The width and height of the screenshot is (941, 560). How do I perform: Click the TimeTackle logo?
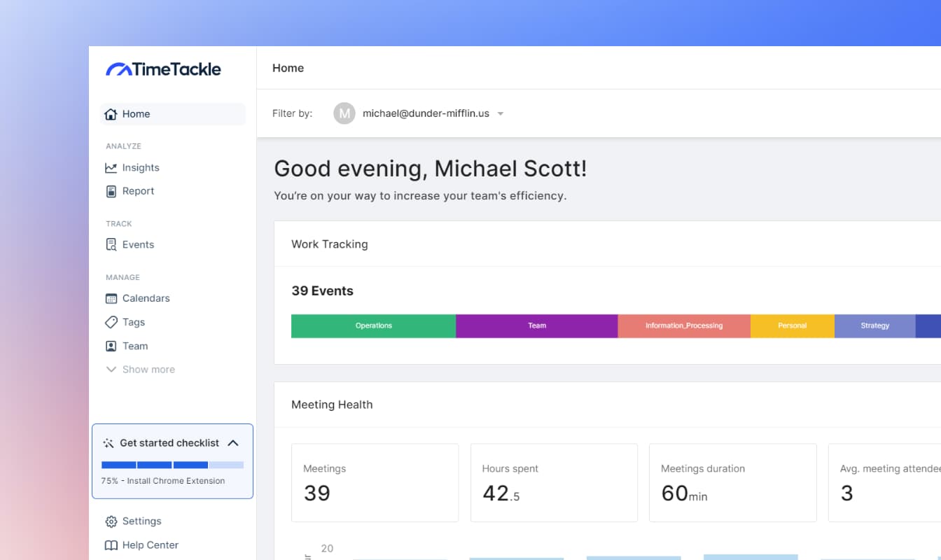[x=163, y=69]
